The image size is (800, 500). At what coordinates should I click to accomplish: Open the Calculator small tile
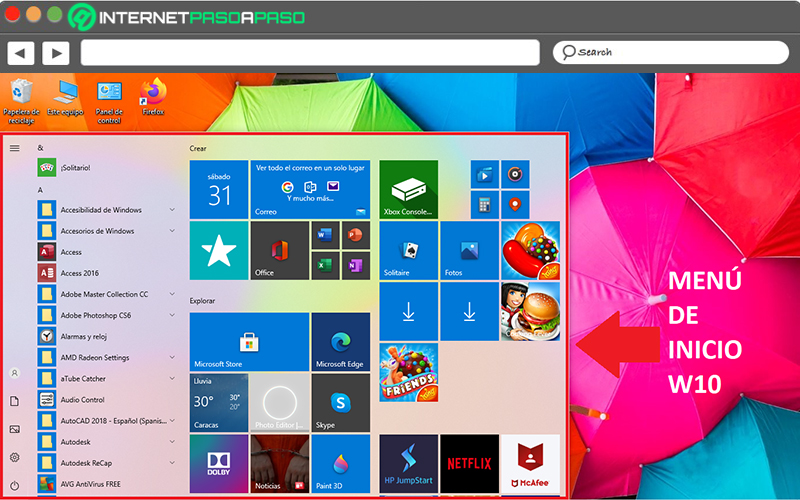click(485, 205)
